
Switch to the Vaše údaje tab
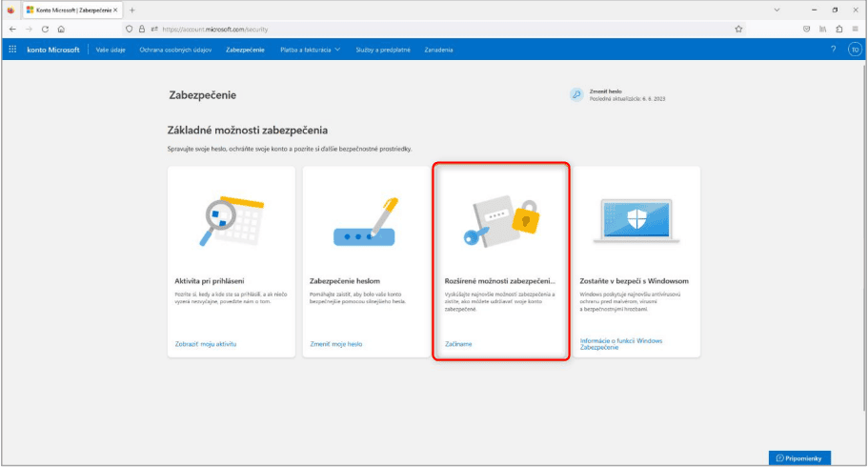pyautogui.click(x=111, y=49)
